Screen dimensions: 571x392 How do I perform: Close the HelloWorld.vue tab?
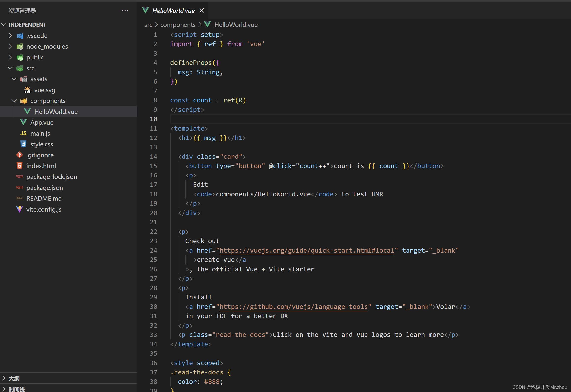[202, 11]
